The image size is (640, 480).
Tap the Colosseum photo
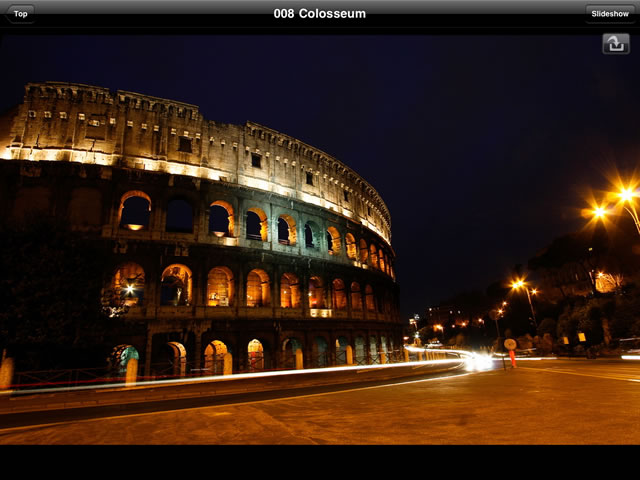click(x=320, y=240)
